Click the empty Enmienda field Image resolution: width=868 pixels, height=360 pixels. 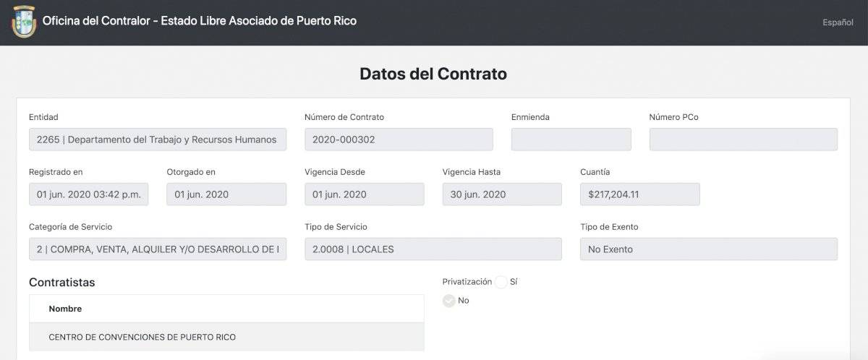click(x=571, y=140)
